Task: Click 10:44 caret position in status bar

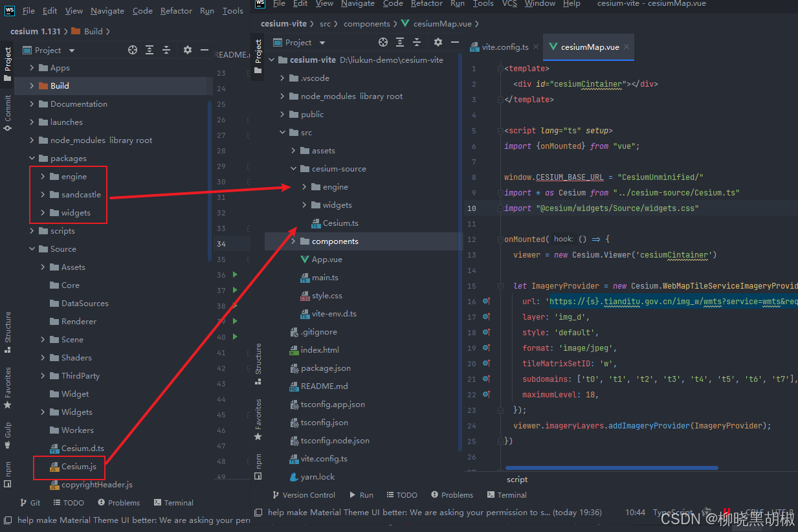Action: tap(635, 513)
